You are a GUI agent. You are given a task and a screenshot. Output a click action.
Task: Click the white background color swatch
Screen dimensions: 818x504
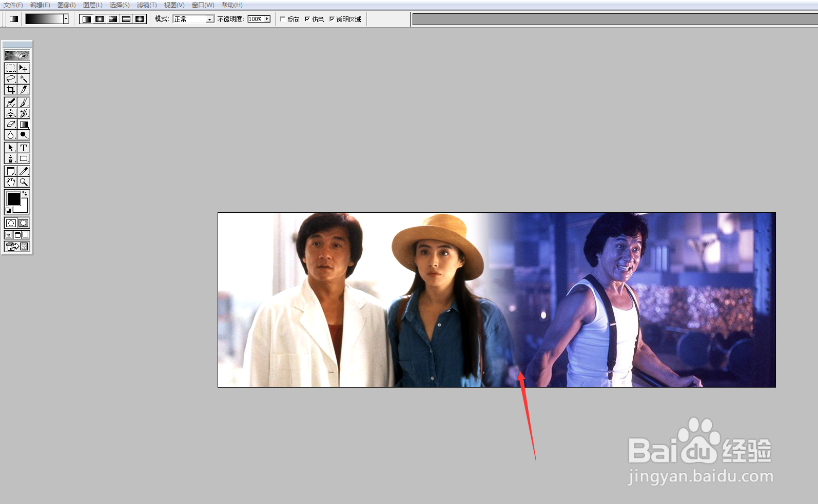pyautogui.click(x=24, y=208)
